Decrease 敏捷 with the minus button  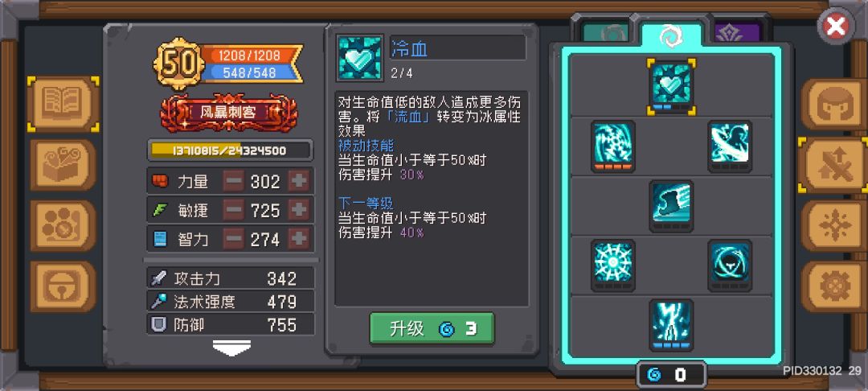pyautogui.click(x=235, y=210)
